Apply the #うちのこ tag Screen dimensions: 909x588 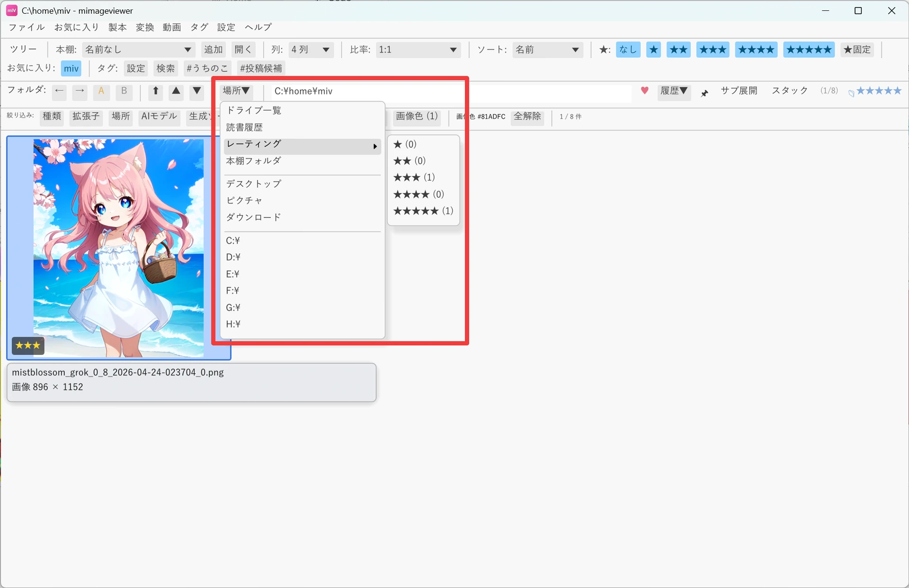[x=207, y=69]
